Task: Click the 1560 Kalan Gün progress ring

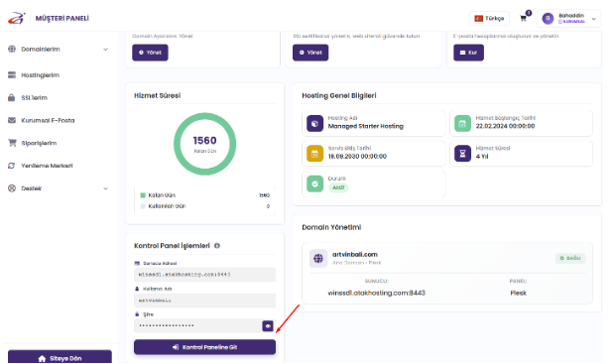Action: pyautogui.click(x=204, y=144)
